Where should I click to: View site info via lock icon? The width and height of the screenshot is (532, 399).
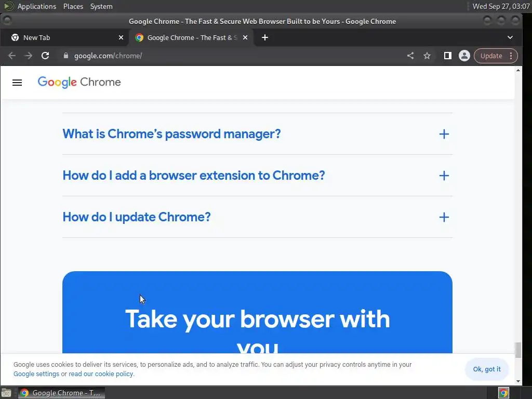click(66, 56)
